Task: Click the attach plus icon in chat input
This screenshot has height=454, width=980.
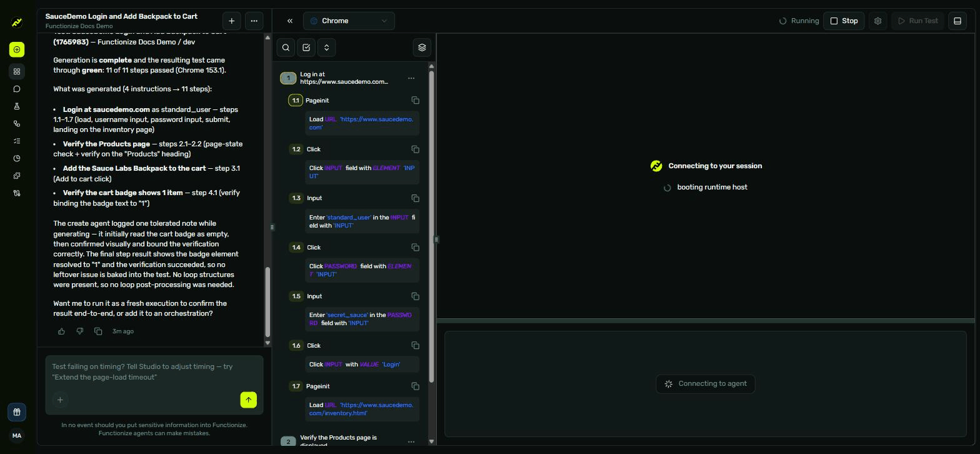Action: click(60, 400)
